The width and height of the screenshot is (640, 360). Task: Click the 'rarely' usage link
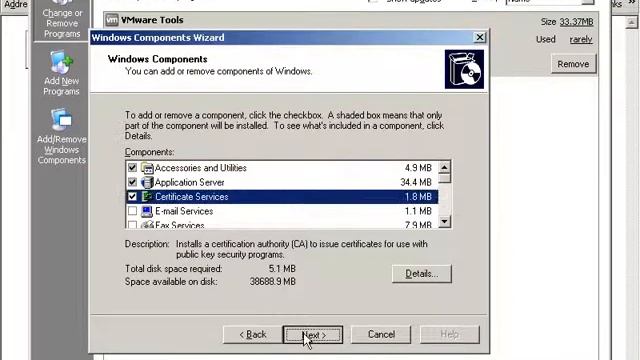tap(581, 40)
